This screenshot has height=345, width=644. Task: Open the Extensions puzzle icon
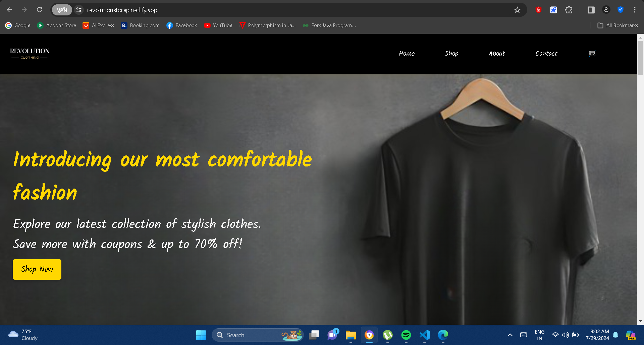pos(569,10)
